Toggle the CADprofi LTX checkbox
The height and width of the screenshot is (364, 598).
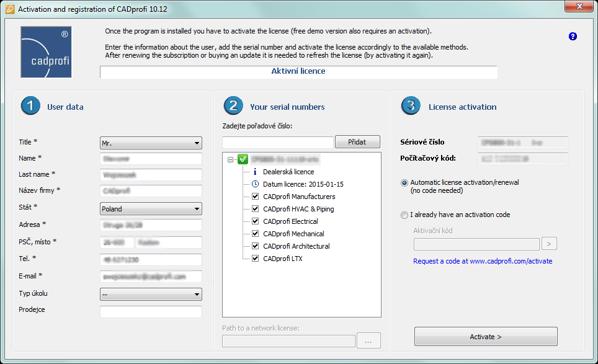(255, 259)
